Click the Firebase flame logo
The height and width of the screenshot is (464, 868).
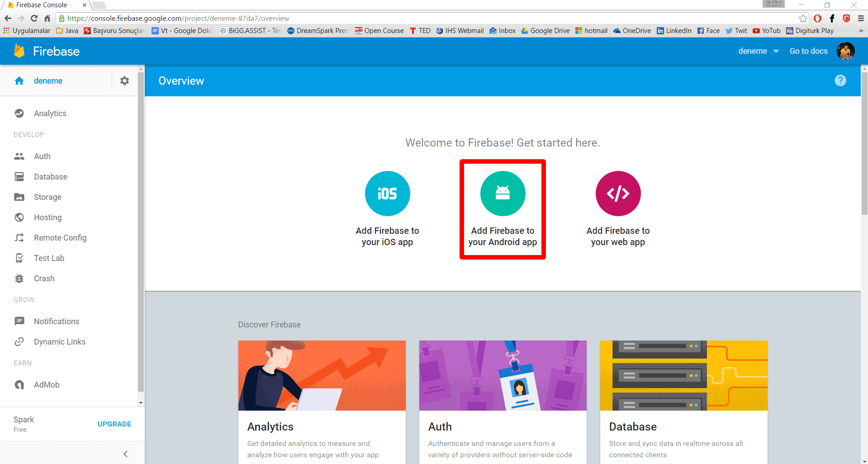(x=19, y=51)
